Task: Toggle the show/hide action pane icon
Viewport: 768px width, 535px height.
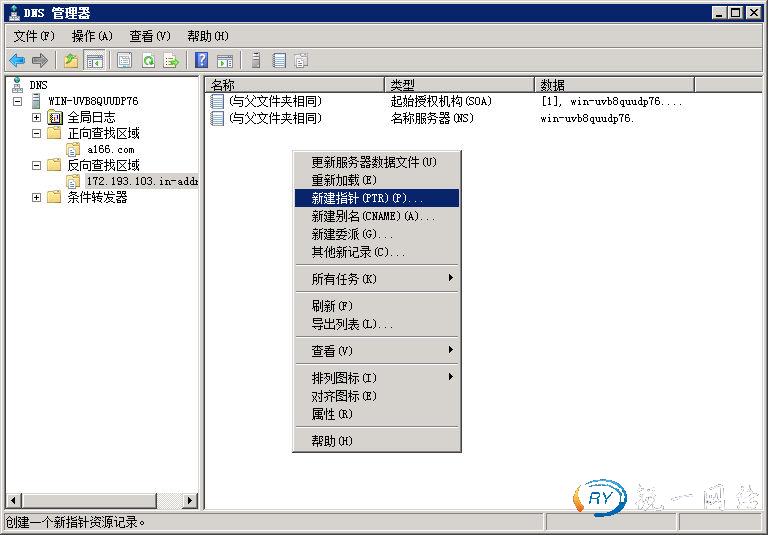Action: coord(225,61)
